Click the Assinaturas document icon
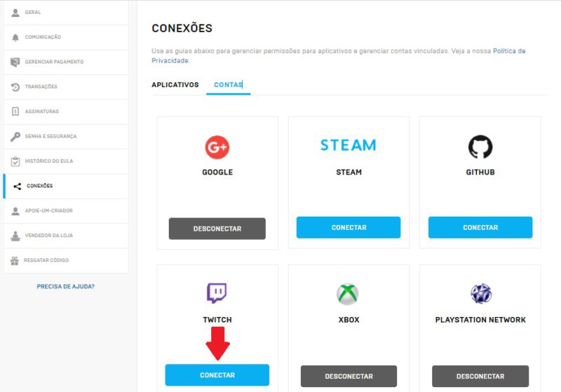 (15, 111)
